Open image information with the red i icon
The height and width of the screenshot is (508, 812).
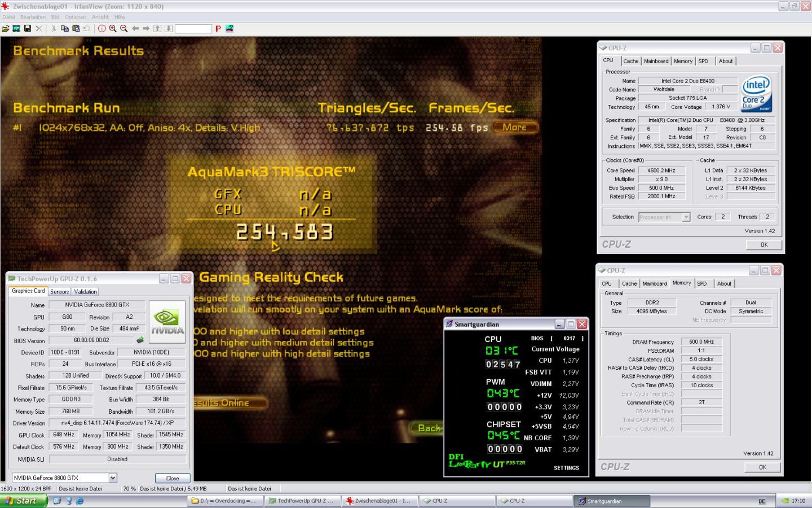pos(101,28)
